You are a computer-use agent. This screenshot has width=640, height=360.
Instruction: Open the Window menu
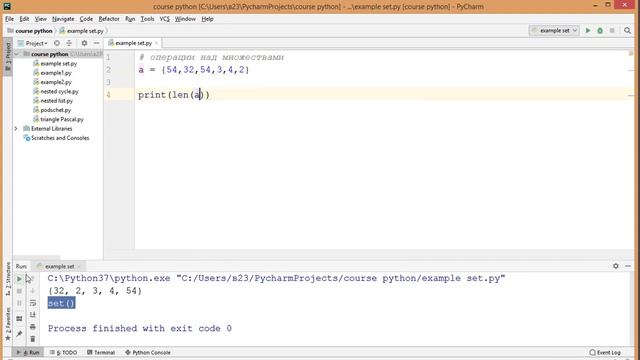185,19
